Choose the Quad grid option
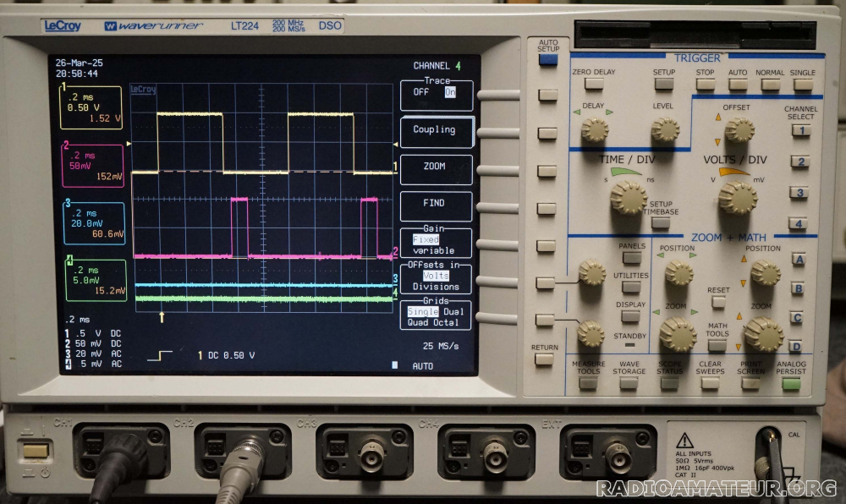Screen dimensions: 846x504 tap(418, 323)
